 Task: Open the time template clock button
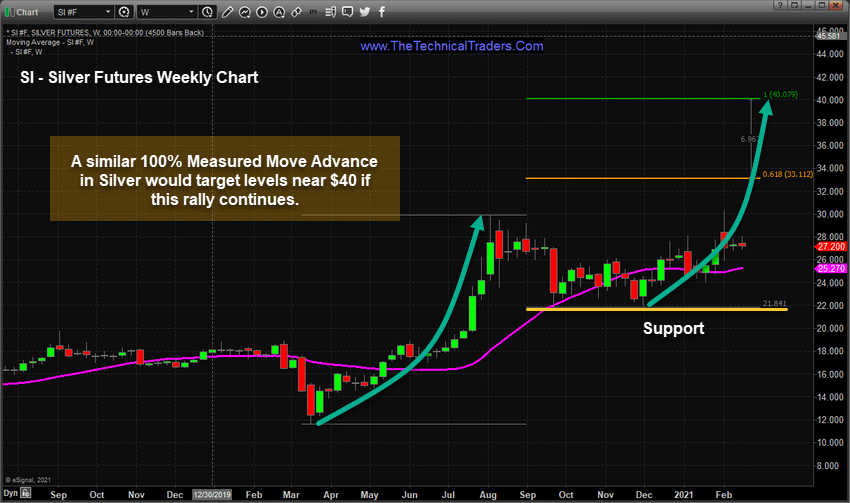point(207,12)
